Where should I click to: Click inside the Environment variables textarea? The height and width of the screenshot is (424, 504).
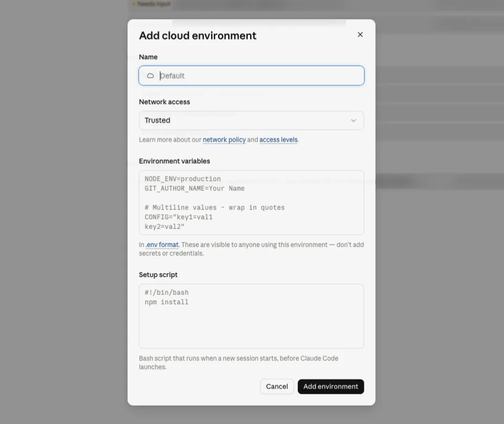point(252,202)
